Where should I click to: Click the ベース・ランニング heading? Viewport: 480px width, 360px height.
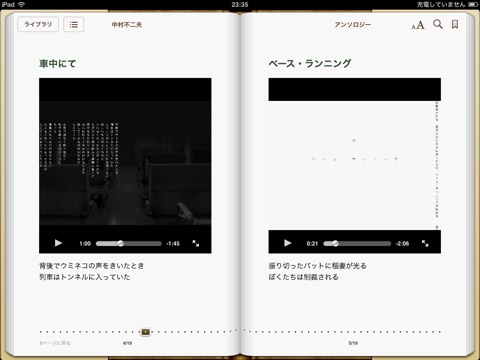click(x=310, y=63)
